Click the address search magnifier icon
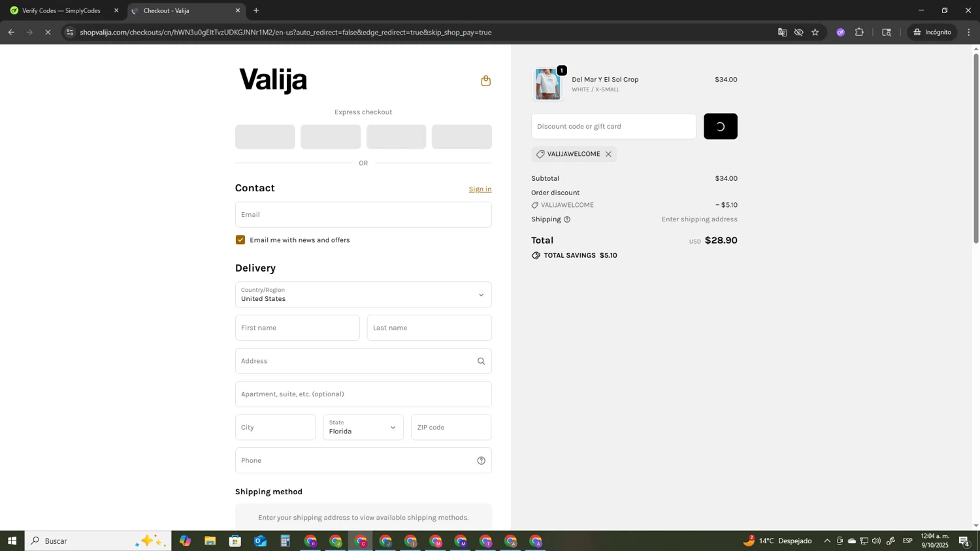 tap(481, 361)
